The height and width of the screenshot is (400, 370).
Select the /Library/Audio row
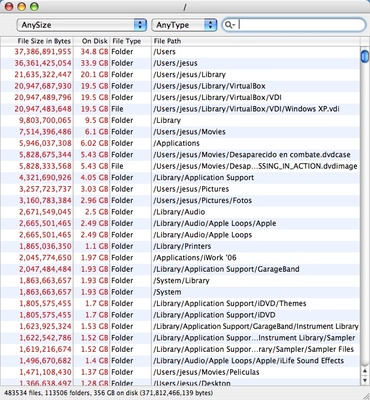click(x=180, y=212)
